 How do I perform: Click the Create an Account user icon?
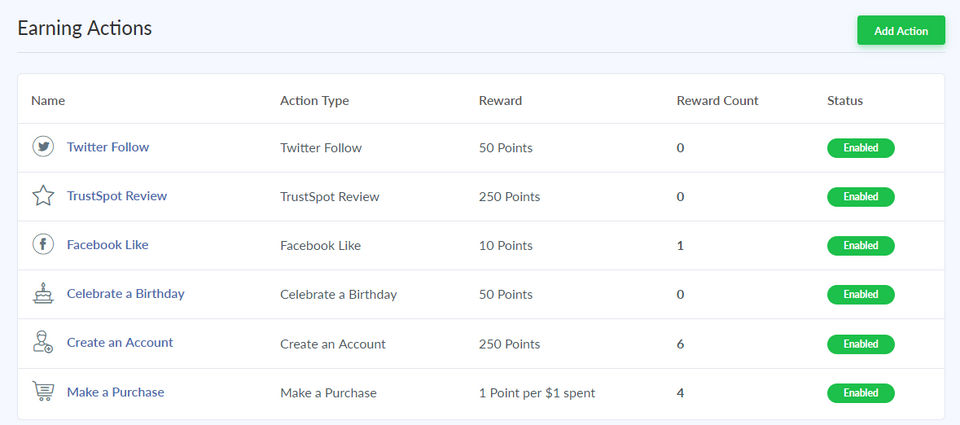click(43, 343)
